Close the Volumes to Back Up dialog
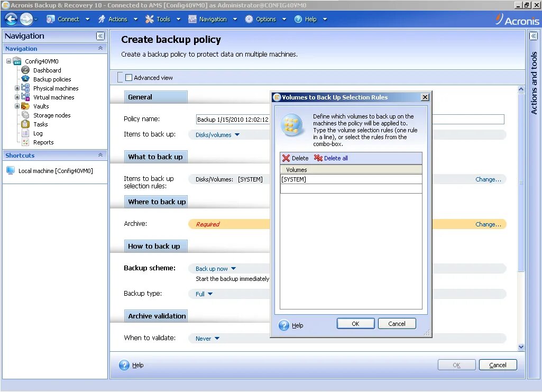The image size is (542, 392). (425, 97)
